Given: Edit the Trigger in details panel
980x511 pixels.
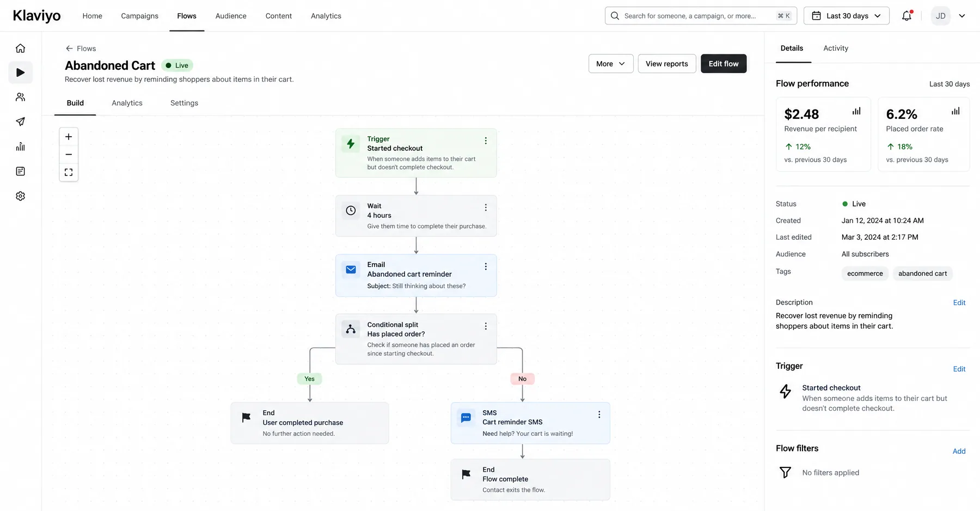Looking at the screenshot, I should (x=959, y=369).
